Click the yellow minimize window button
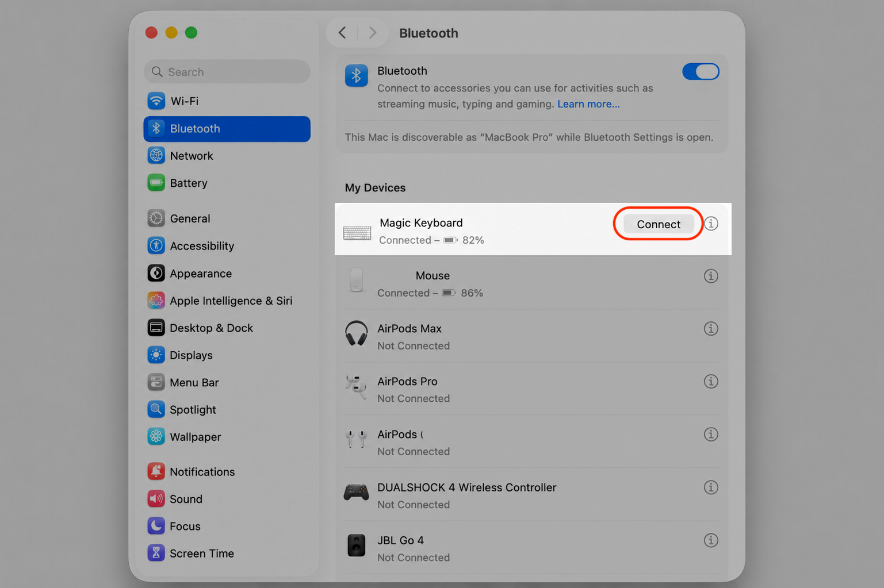 [171, 33]
